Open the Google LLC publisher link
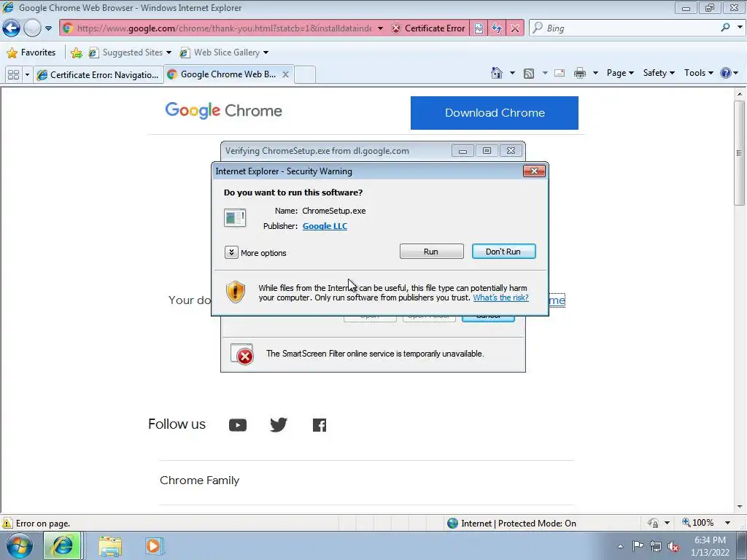Viewport: 747px width, 560px height. click(x=325, y=226)
